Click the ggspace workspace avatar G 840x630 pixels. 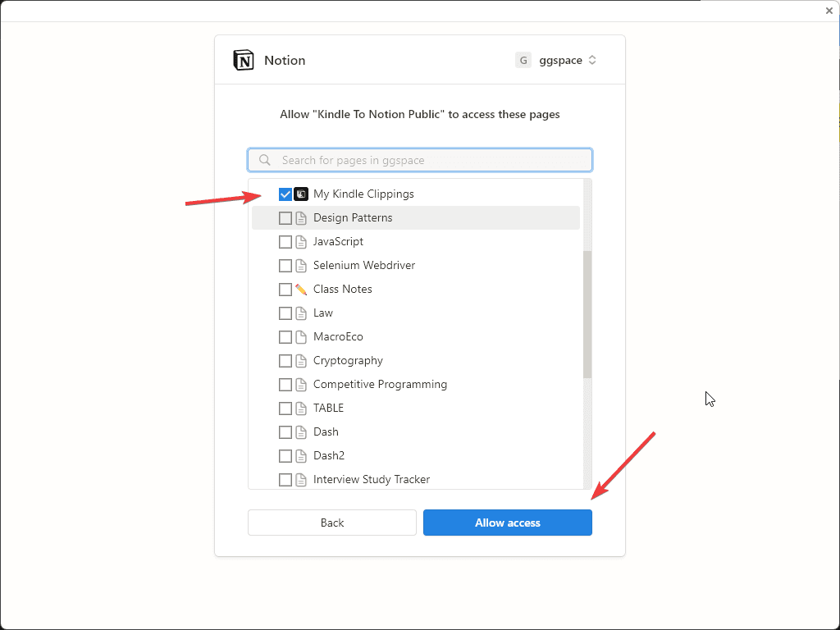pos(523,60)
